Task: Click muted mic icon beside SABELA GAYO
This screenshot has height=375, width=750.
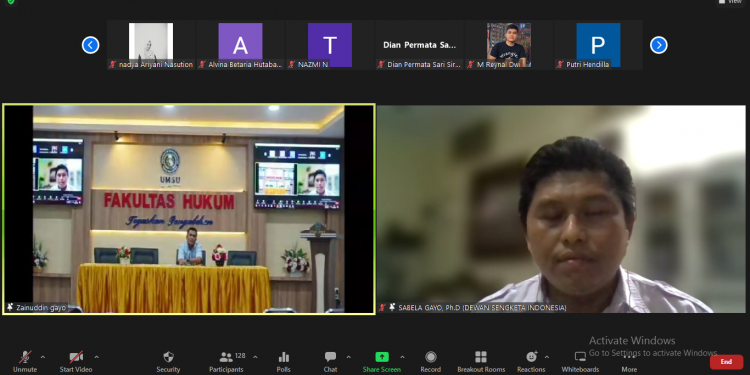Action: tap(383, 308)
